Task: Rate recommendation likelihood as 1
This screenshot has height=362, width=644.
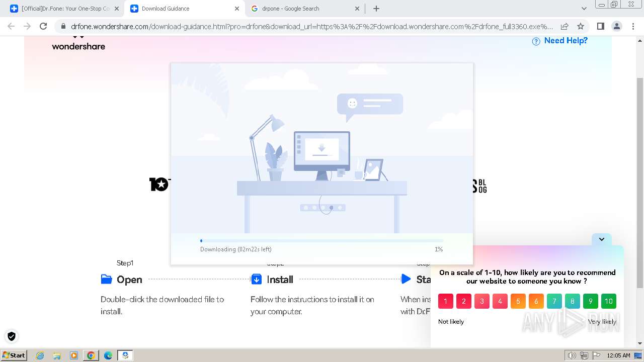Action: 446,301
